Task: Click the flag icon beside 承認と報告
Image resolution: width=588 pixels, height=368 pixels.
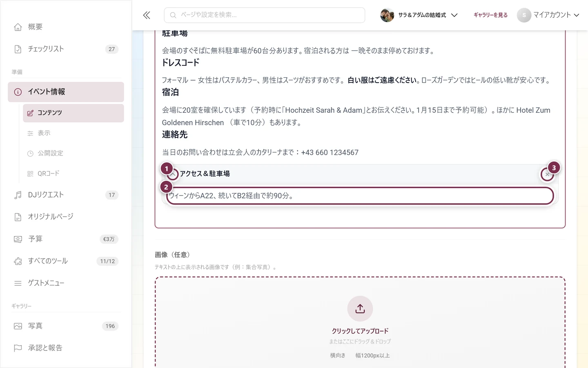Action: click(18, 348)
